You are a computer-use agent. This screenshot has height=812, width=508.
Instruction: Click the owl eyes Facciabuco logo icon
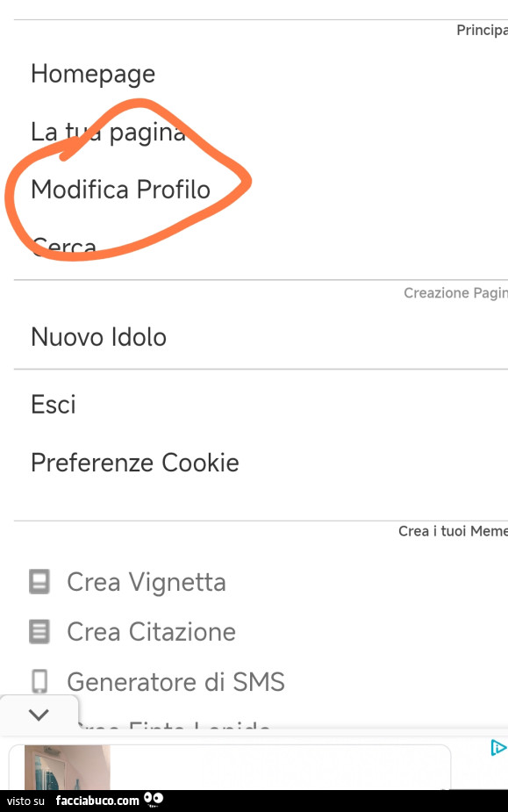click(x=153, y=801)
